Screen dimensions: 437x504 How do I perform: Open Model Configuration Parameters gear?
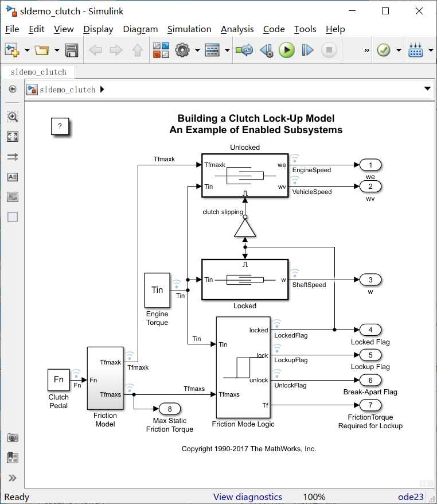[x=182, y=50]
